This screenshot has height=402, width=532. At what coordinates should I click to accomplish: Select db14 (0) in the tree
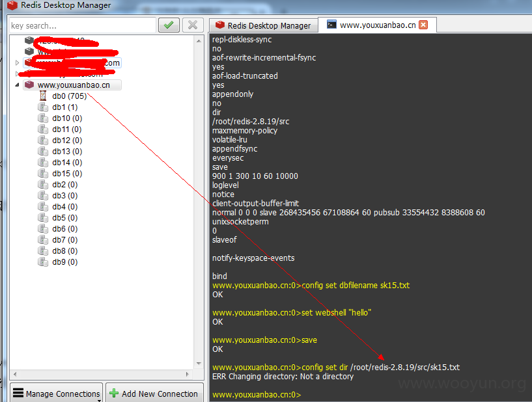pos(67,163)
